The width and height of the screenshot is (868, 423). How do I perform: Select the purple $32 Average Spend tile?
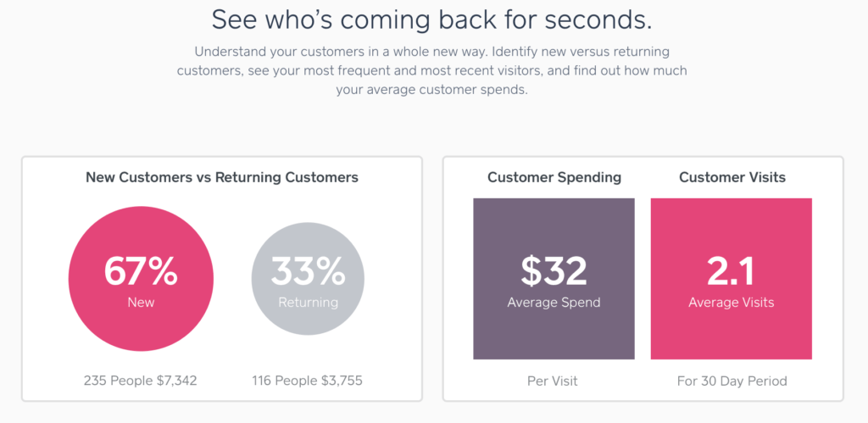pyautogui.click(x=554, y=279)
